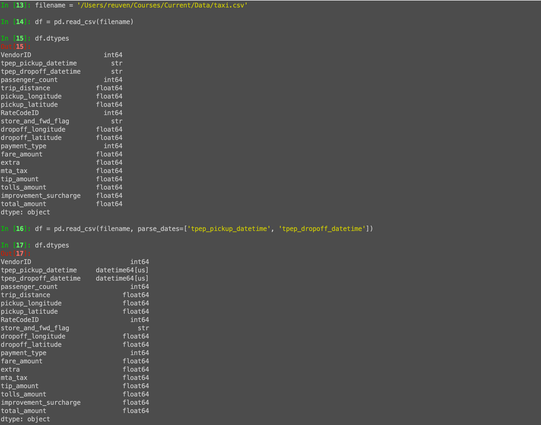The width and height of the screenshot is (541, 425).
Task: Click parse_dates keyword on the In [16] line
Action: point(158,229)
